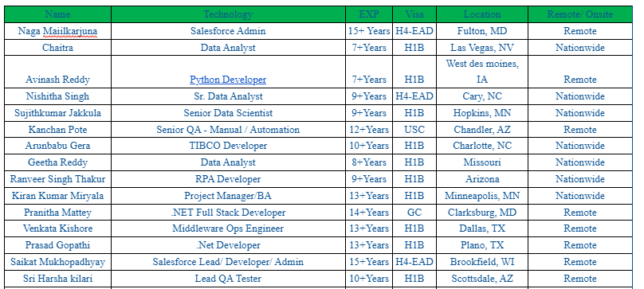
Task: Click the GC visa cell
Action: click(414, 213)
